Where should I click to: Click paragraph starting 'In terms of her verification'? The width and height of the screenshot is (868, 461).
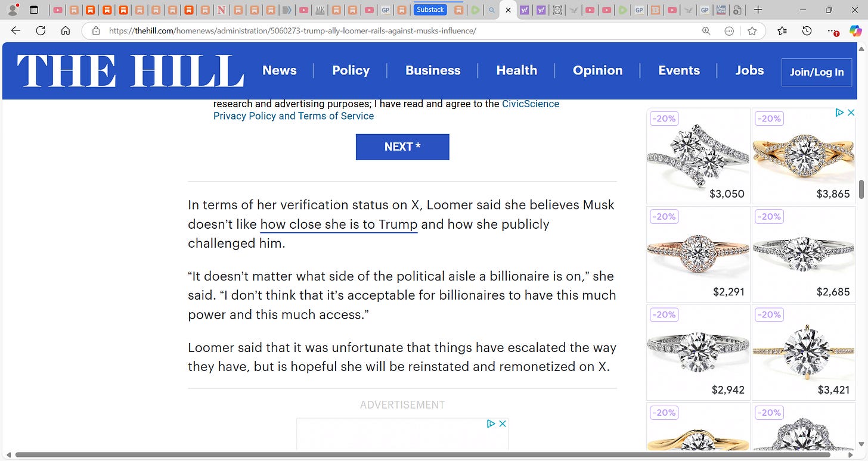tap(401, 224)
